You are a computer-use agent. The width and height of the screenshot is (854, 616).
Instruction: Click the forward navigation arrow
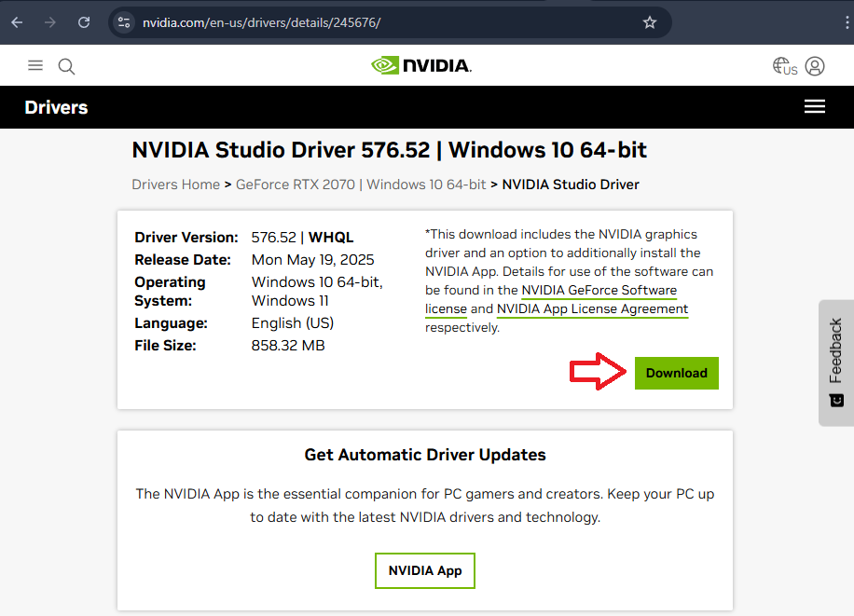click(x=49, y=22)
